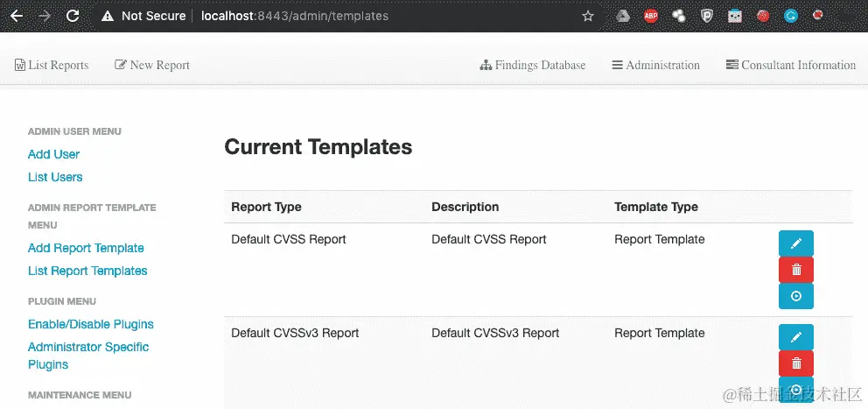Go to Consultant Information
The height and width of the screenshot is (409, 868).
pos(790,65)
